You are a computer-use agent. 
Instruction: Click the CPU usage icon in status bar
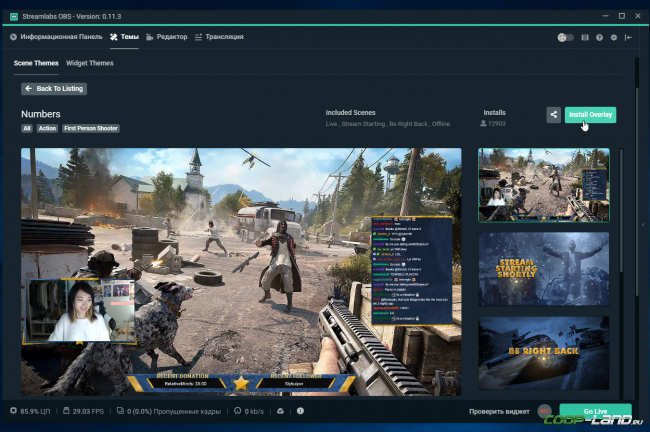13,411
